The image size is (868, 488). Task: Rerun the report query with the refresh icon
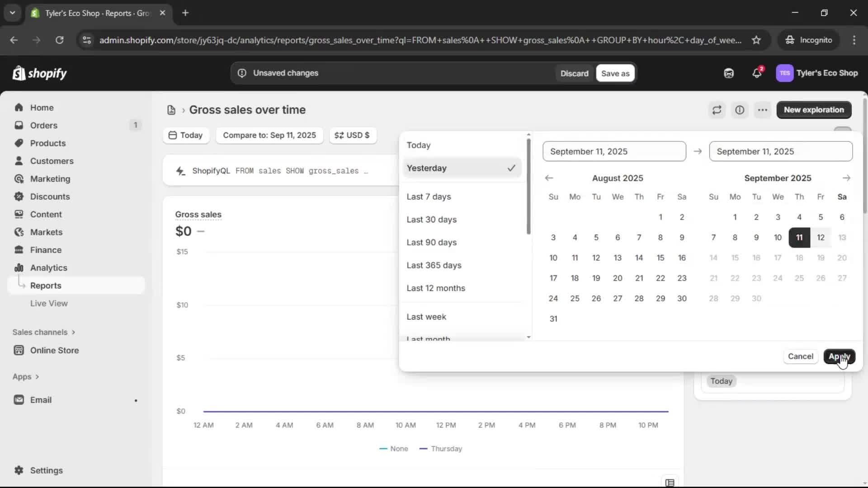click(x=717, y=110)
